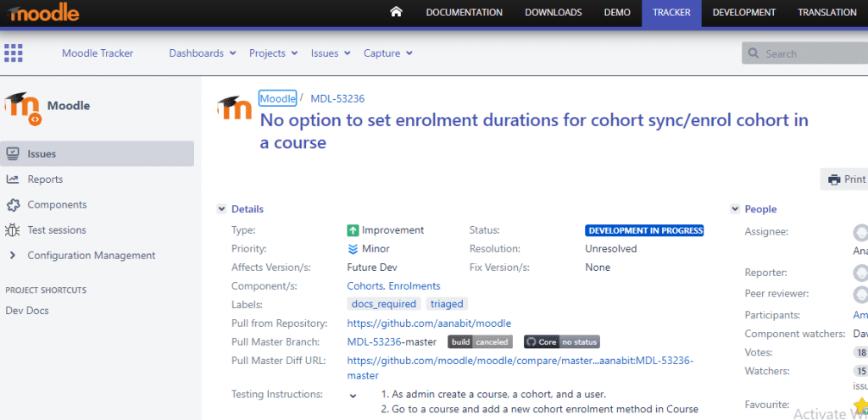Click the Assignee avatar icon
The width and height of the screenshot is (868, 420).
tap(860, 233)
